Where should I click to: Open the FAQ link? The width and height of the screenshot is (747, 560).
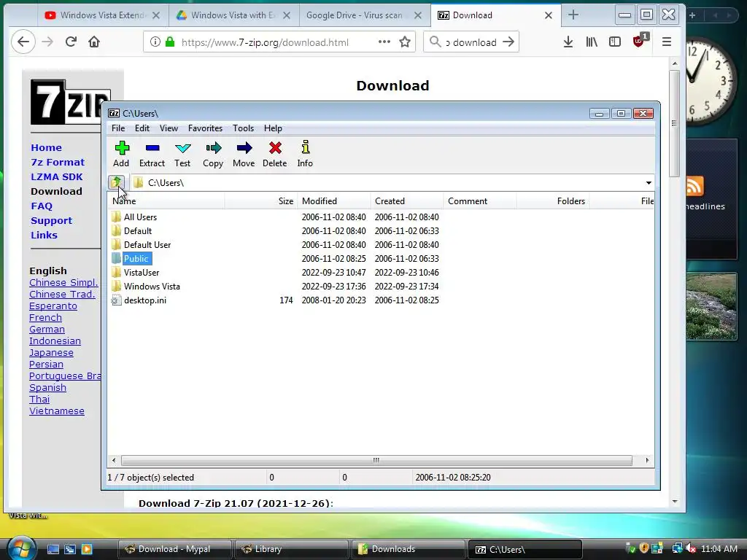[x=42, y=206]
